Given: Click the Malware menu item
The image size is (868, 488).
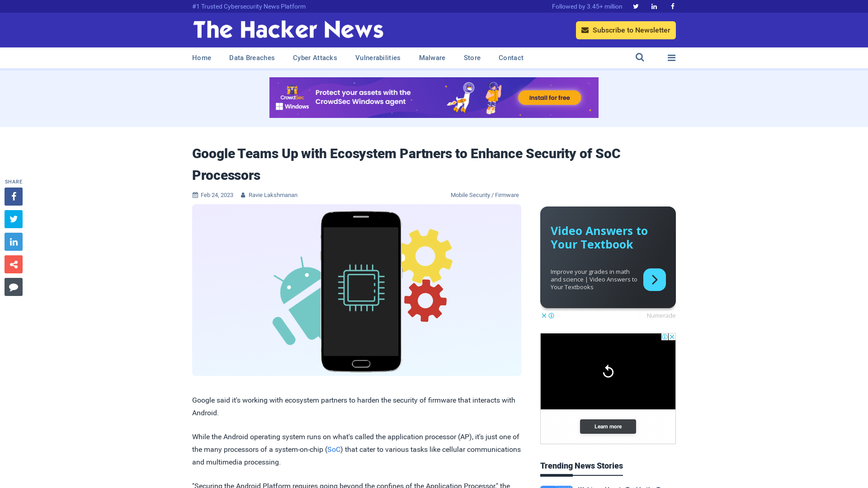Looking at the screenshot, I should [432, 58].
